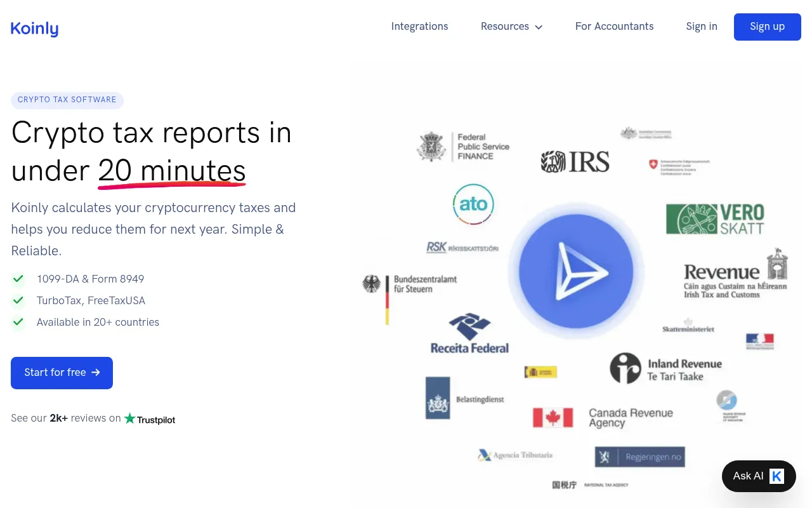Click the Swiss Confederation logo
Viewport: 812px width, 508px height.
pos(679,167)
